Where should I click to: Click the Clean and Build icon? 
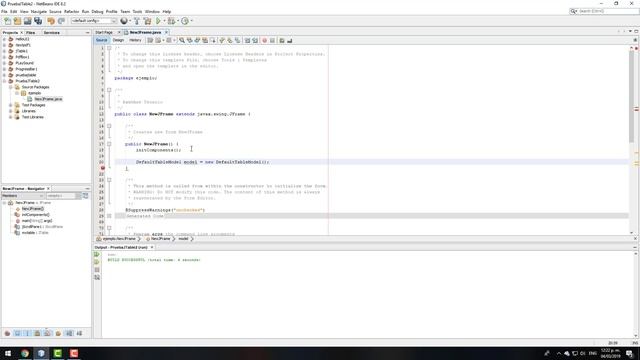pyautogui.click(x=147, y=21)
